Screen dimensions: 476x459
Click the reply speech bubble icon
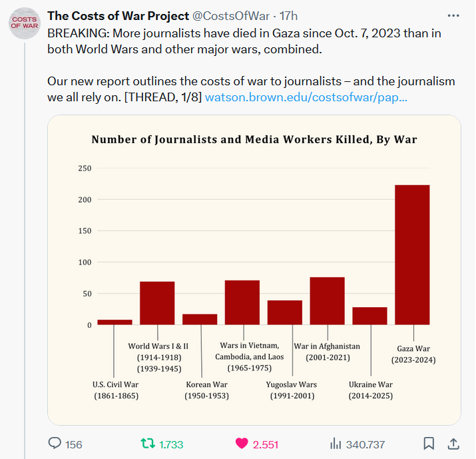pos(55,444)
